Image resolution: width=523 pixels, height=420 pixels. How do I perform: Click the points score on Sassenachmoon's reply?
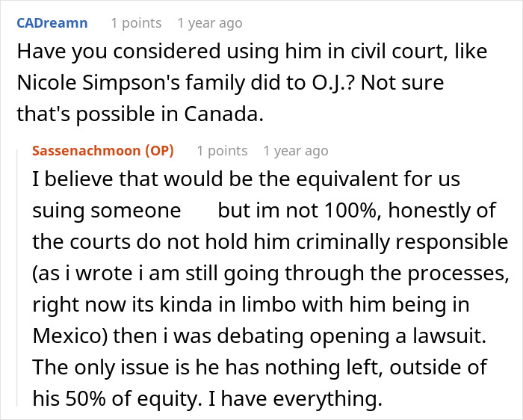[x=222, y=151]
